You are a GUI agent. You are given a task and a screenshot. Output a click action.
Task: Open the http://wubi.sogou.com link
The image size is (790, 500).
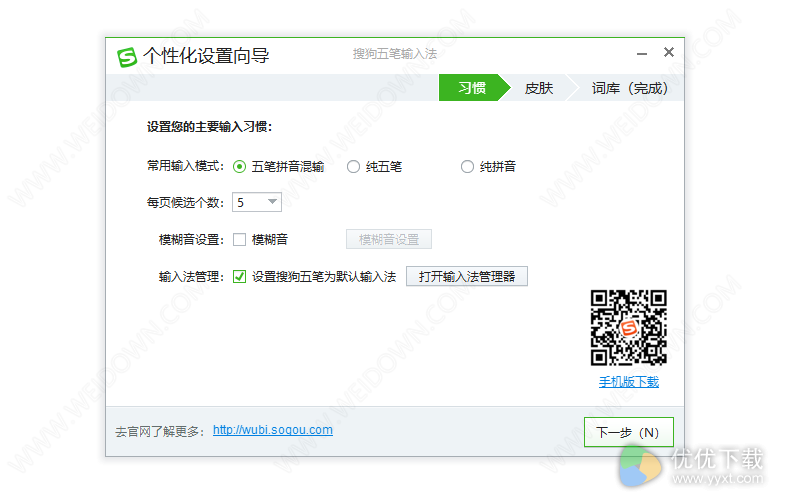click(x=273, y=430)
